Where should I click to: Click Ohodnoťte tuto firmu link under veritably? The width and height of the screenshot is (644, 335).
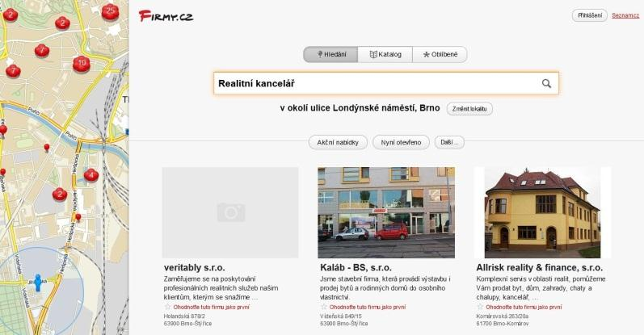pyautogui.click(x=211, y=307)
